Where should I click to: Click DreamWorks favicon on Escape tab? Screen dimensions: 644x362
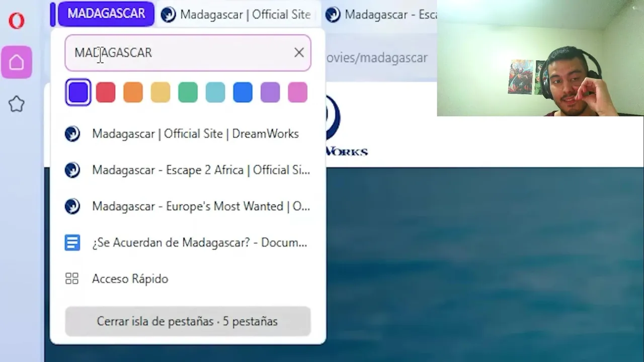(333, 15)
